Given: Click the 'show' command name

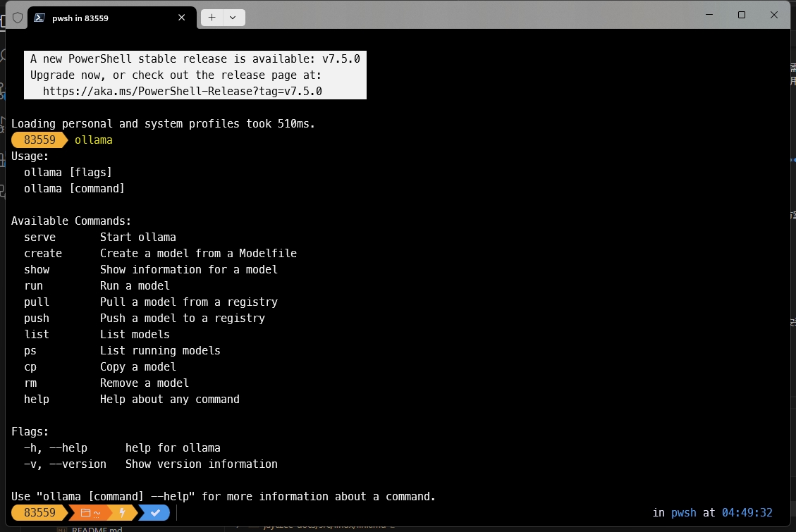Looking at the screenshot, I should 37,270.
